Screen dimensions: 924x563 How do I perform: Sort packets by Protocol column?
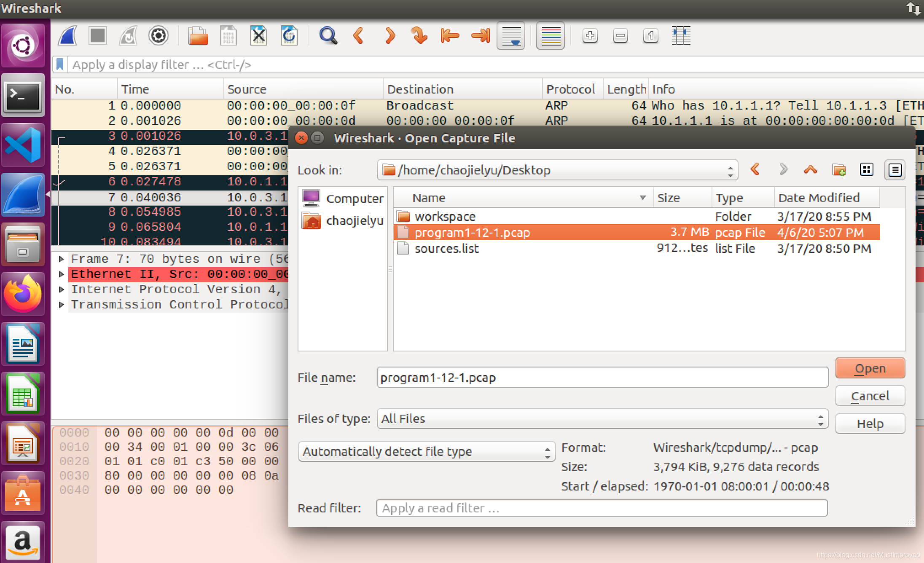[572, 89]
